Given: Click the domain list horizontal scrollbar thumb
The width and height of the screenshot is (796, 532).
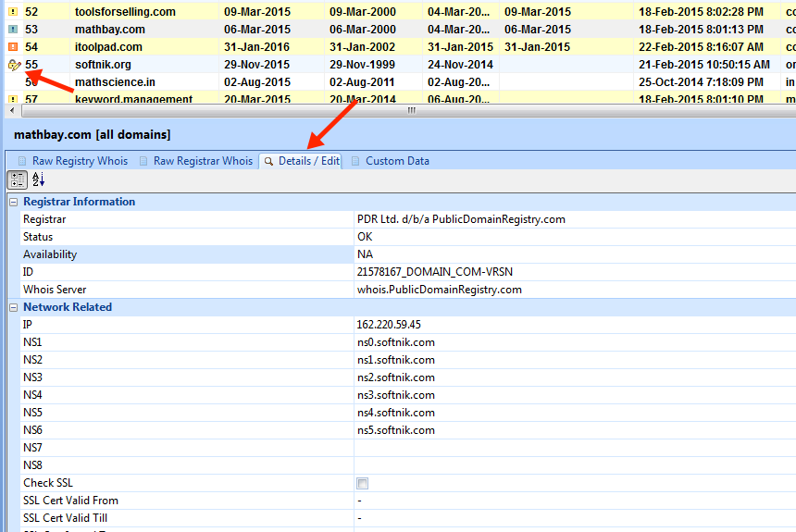Looking at the screenshot, I should pyautogui.click(x=409, y=110).
